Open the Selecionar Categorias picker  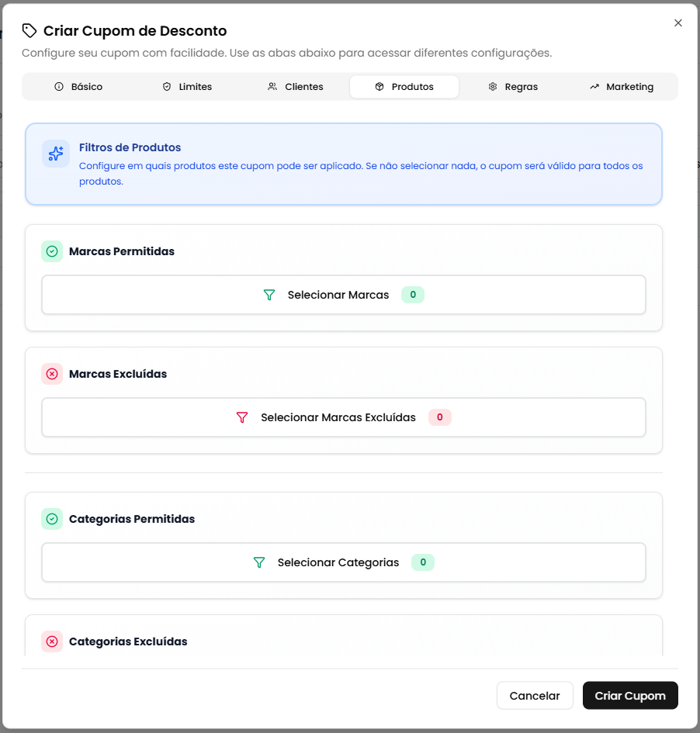pos(343,562)
